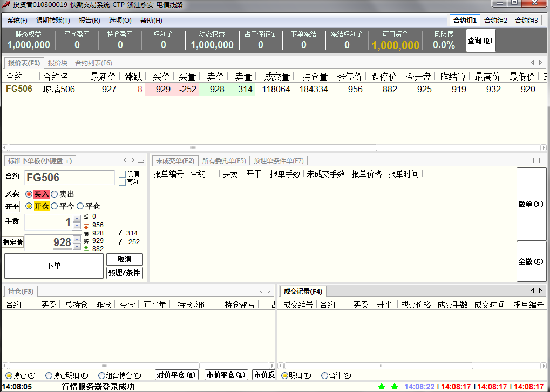Click the 取消 cancel button

(125, 260)
